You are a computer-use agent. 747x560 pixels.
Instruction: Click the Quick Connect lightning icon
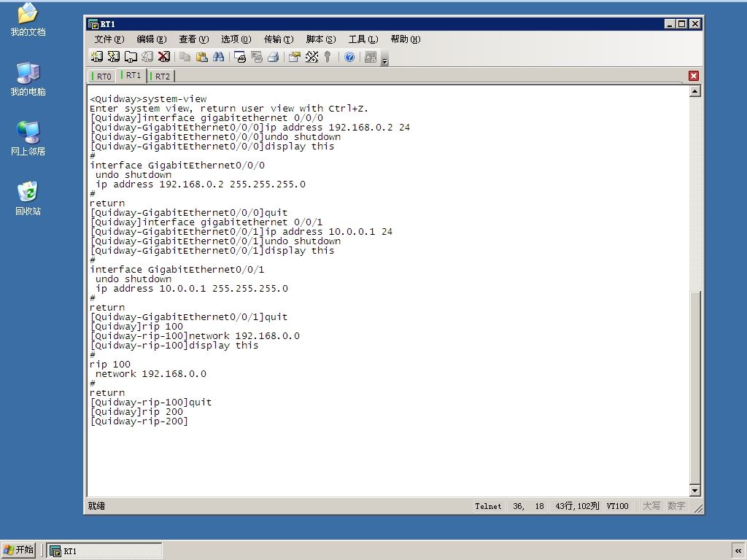coord(113,57)
